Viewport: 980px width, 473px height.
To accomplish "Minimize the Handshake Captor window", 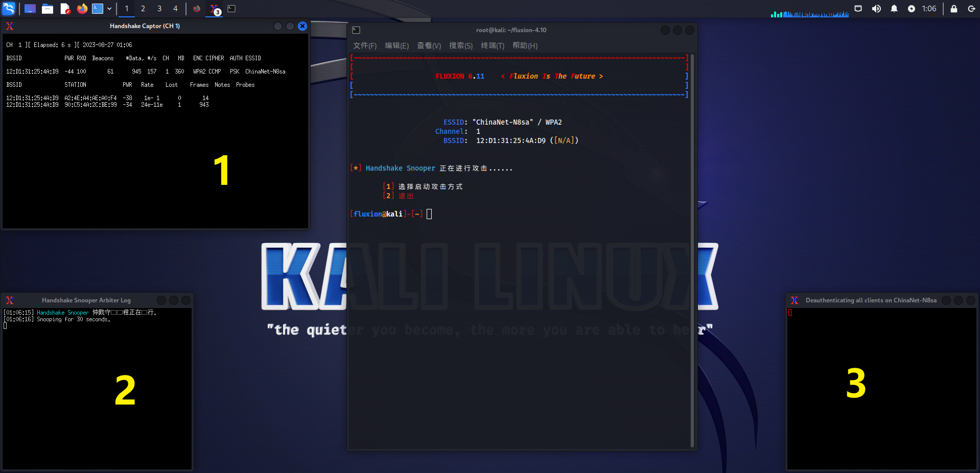I will click(x=278, y=26).
